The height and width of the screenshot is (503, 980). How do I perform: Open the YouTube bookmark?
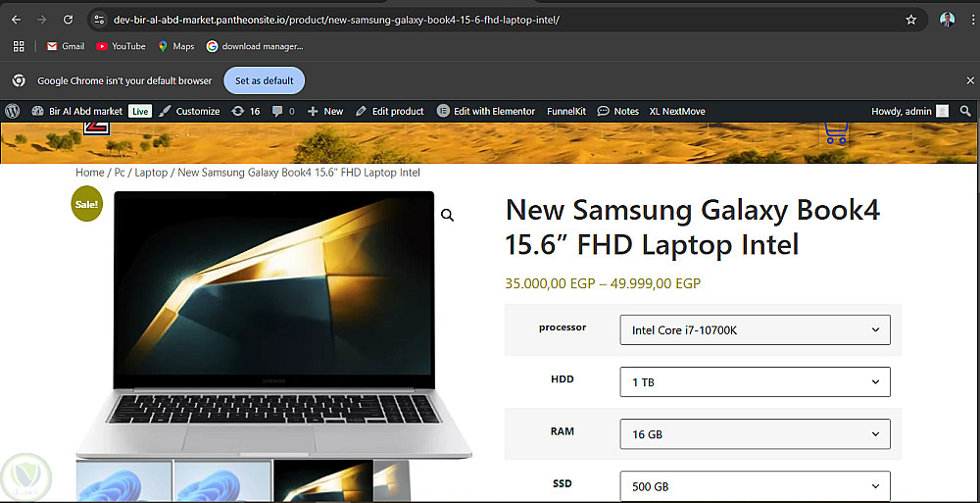(x=121, y=46)
